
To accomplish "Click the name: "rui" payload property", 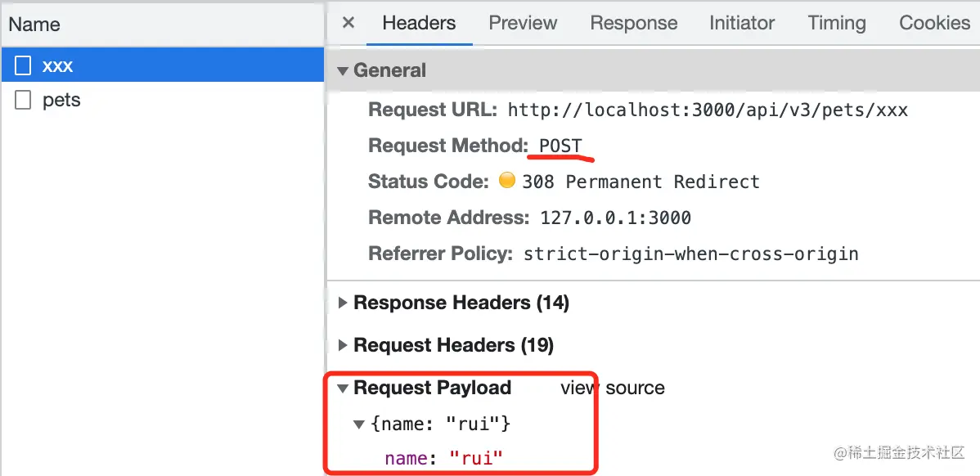I will 443,459.
